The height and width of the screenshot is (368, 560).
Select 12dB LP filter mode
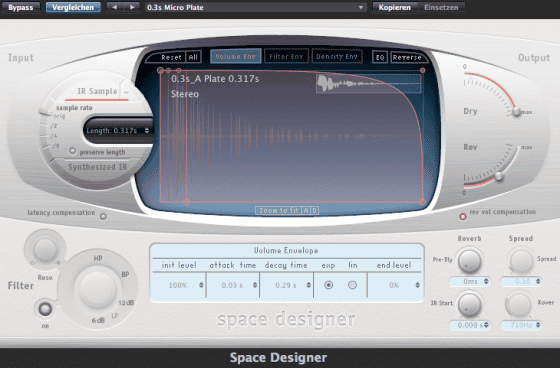tap(126, 303)
